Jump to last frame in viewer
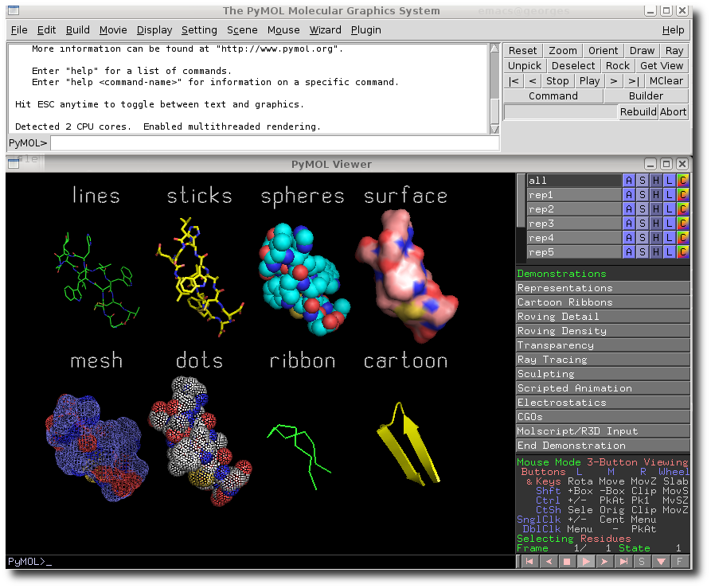The image size is (711, 588). click(x=623, y=562)
